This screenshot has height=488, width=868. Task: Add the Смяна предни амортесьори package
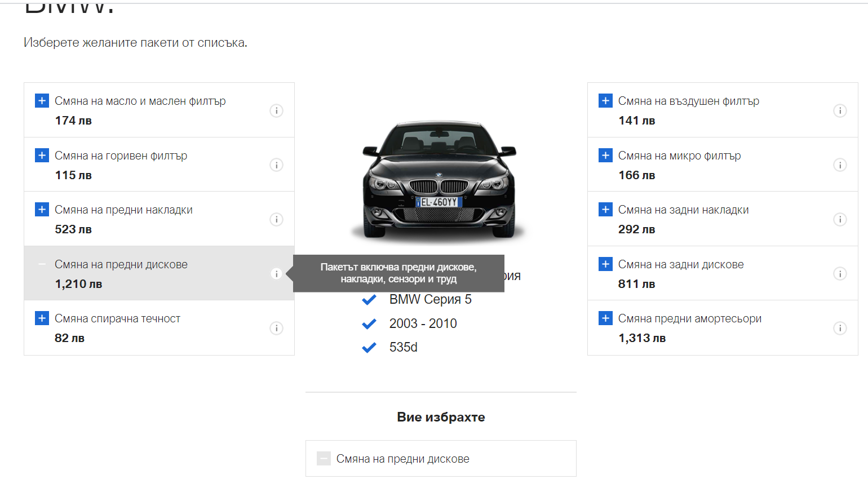click(x=605, y=318)
